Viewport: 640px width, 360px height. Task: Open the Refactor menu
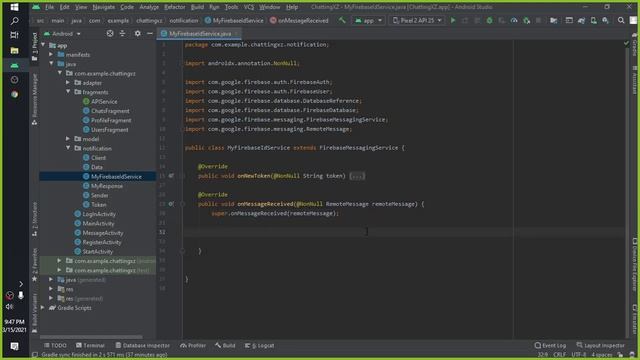(x=175, y=7)
